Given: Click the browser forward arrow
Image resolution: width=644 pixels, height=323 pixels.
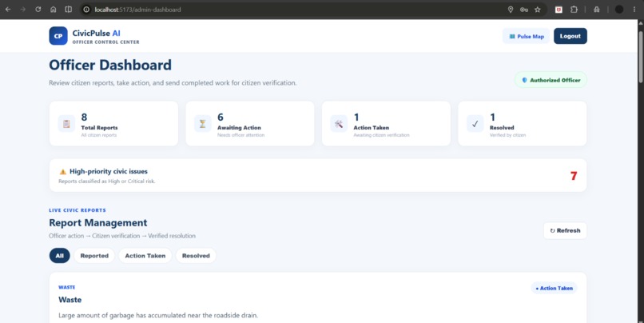Looking at the screenshot, I should click(x=23, y=10).
